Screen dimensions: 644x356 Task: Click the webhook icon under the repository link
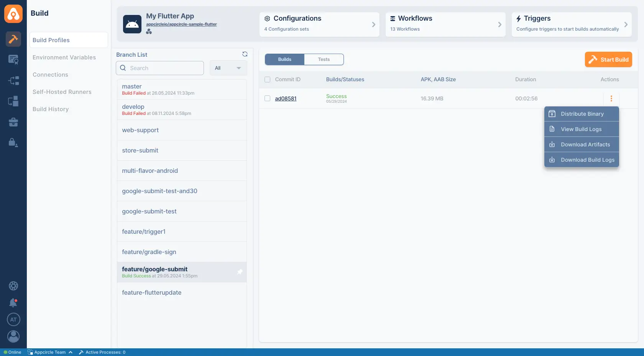click(149, 31)
